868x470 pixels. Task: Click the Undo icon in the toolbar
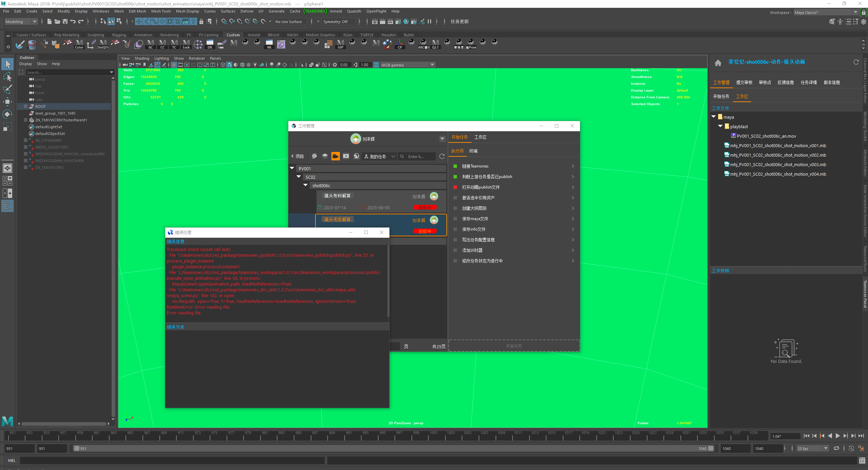click(x=73, y=21)
